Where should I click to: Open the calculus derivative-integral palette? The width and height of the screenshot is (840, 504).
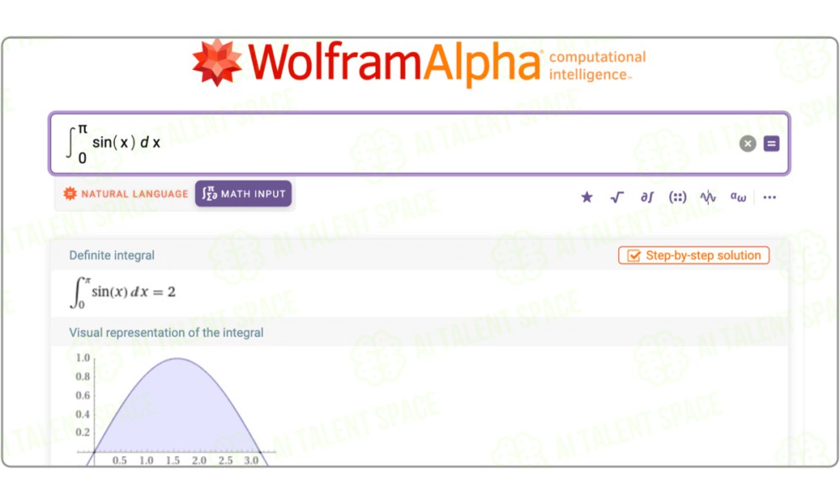point(647,197)
